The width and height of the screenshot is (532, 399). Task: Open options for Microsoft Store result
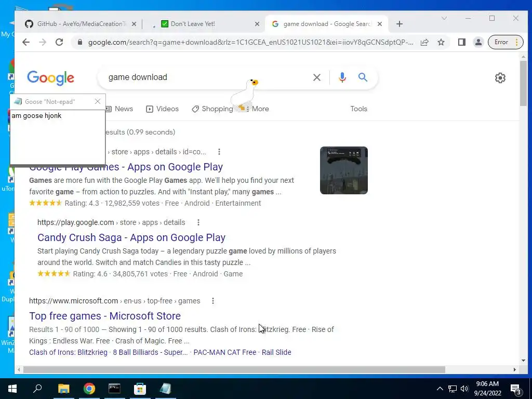click(x=213, y=301)
